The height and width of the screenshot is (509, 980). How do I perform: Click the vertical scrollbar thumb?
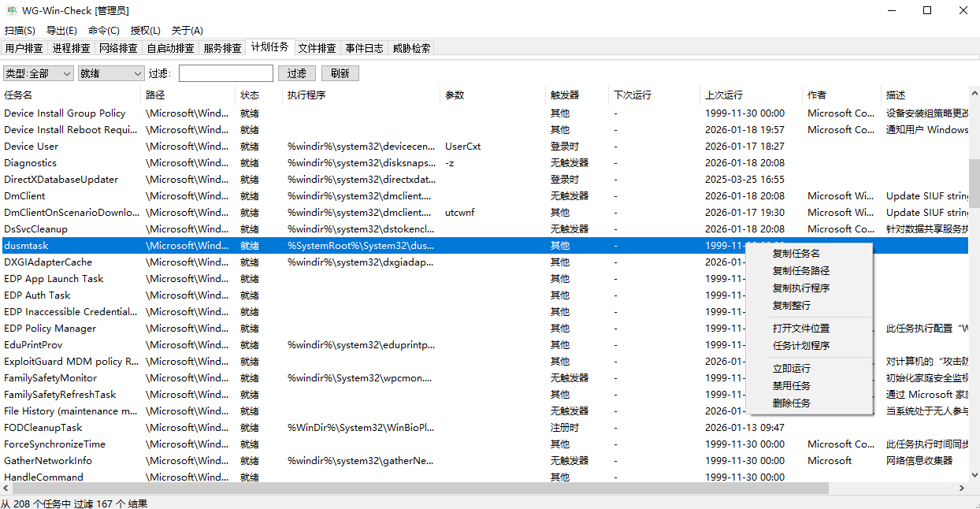[x=974, y=181]
